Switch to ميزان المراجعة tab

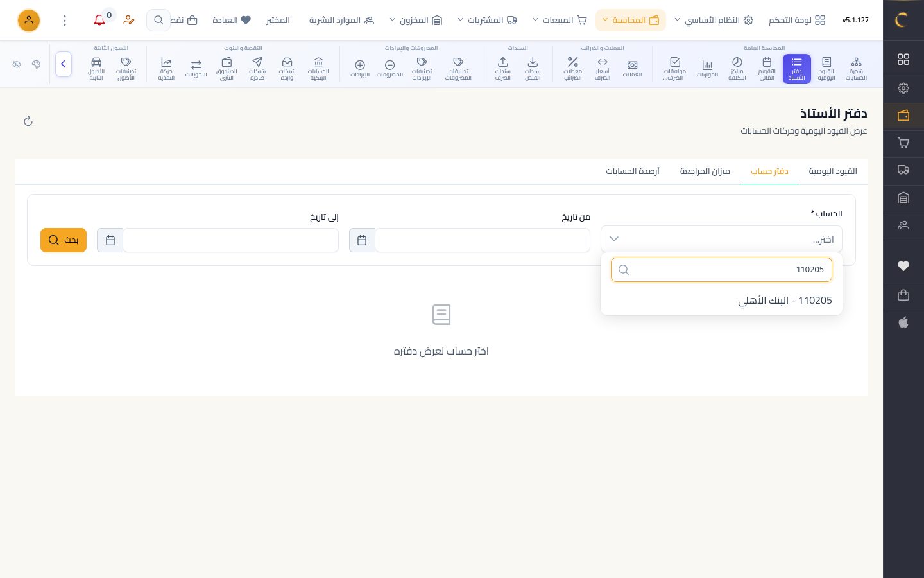[x=705, y=171]
